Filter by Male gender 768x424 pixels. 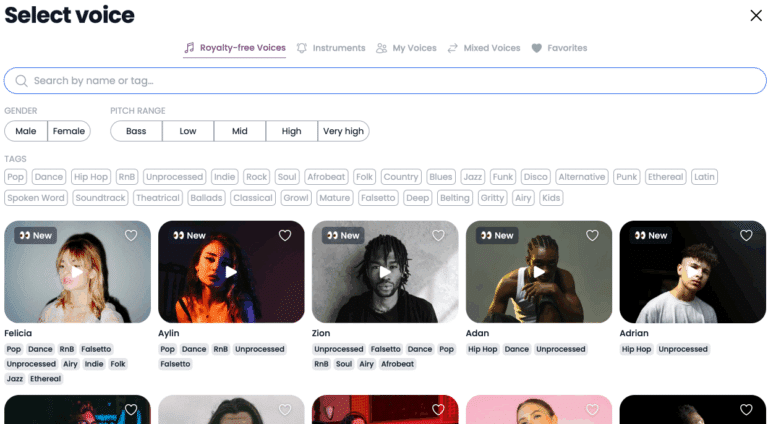26,131
